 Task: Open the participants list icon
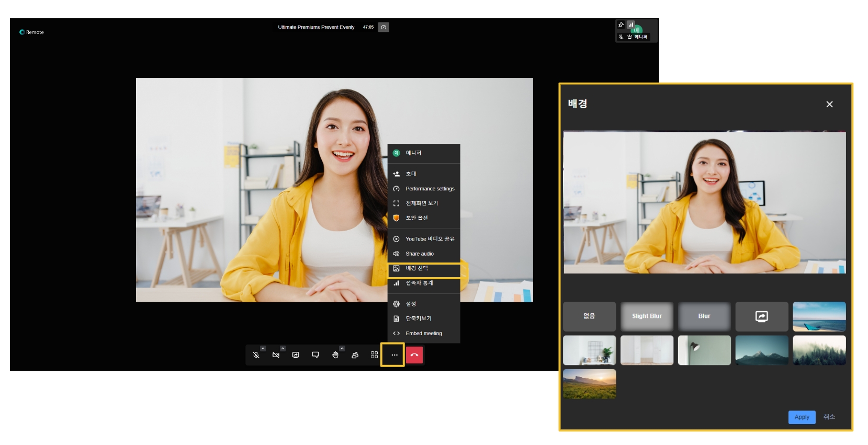click(x=355, y=355)
